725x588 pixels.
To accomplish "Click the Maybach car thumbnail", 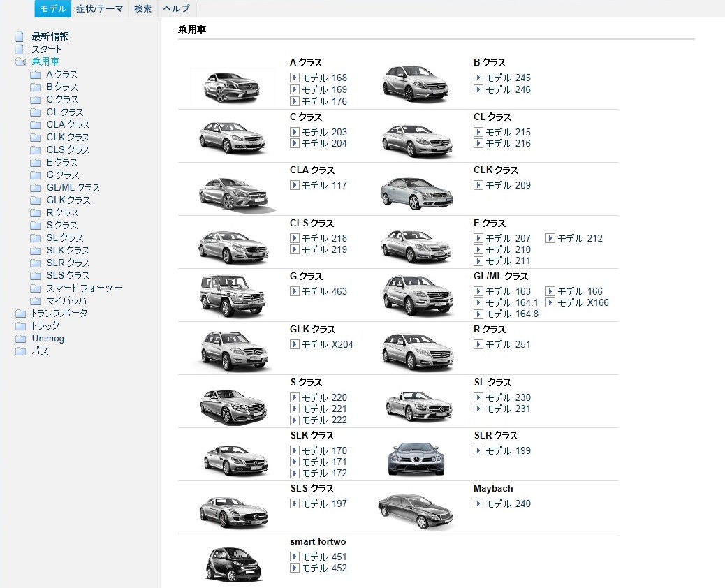I will point(415,511).
